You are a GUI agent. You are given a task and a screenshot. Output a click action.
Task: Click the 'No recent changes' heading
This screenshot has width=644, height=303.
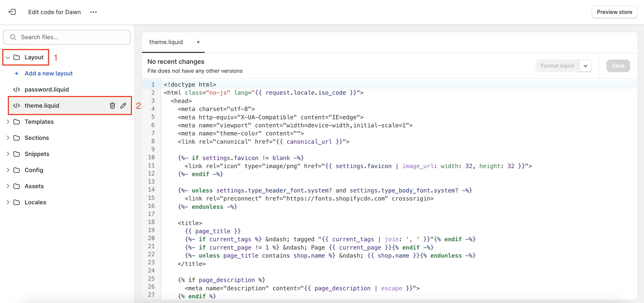click(176, 62)
